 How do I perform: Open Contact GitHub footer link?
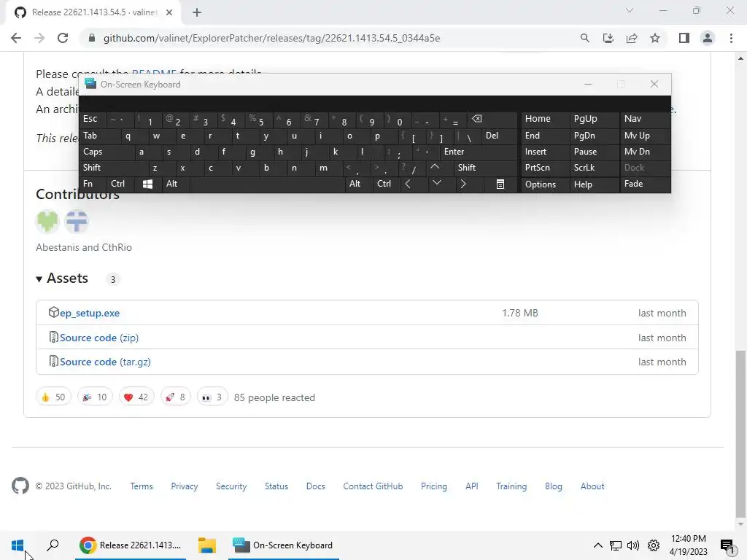coord(373,486)
